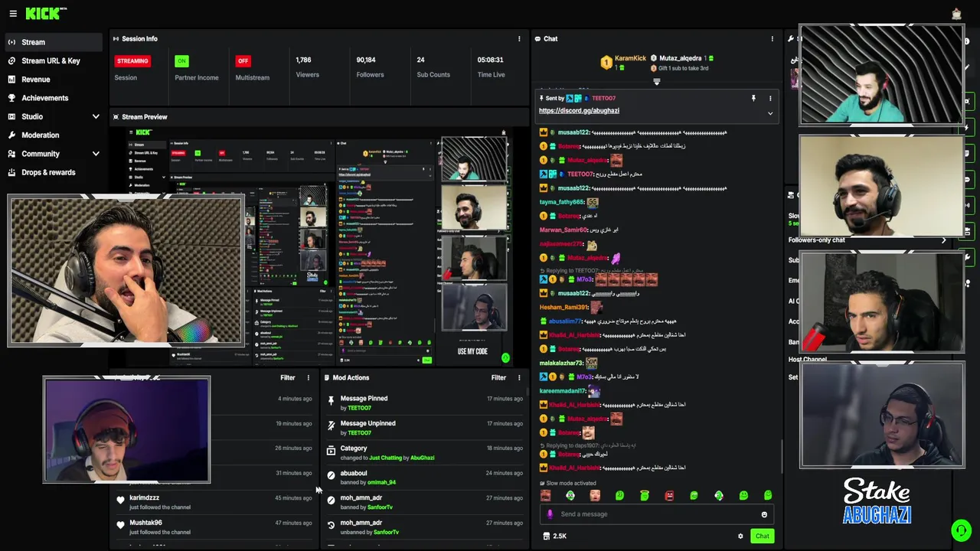Click the KICK logo

pos(46,14)
